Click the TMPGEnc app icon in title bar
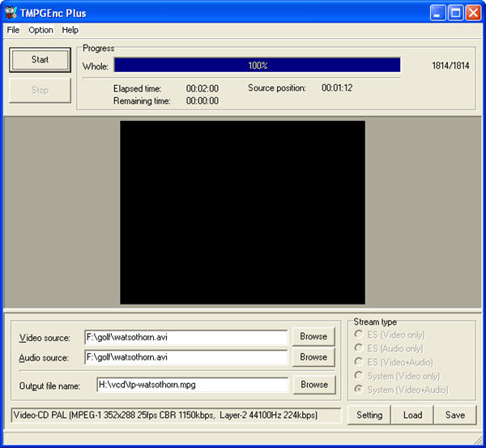 (11, 13)
